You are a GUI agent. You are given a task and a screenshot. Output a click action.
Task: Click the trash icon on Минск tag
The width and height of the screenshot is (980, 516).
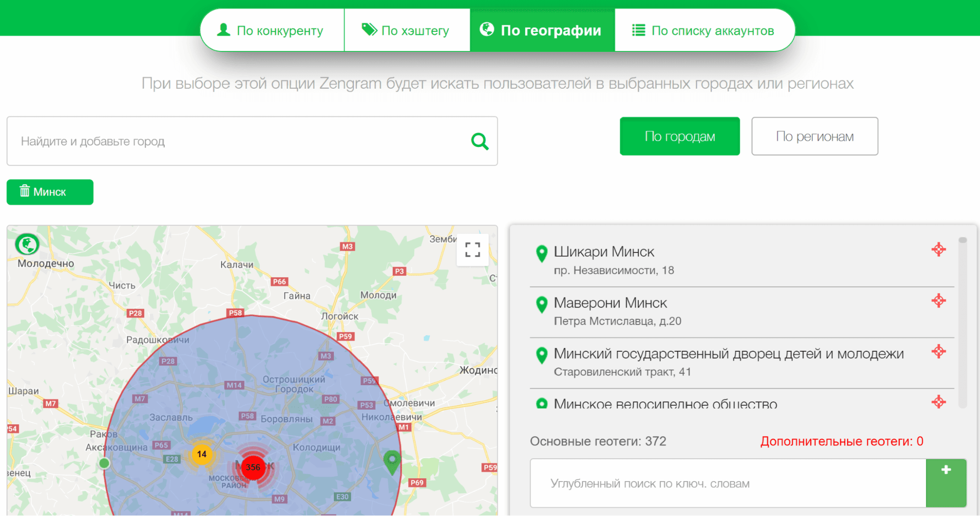[25, 191]
